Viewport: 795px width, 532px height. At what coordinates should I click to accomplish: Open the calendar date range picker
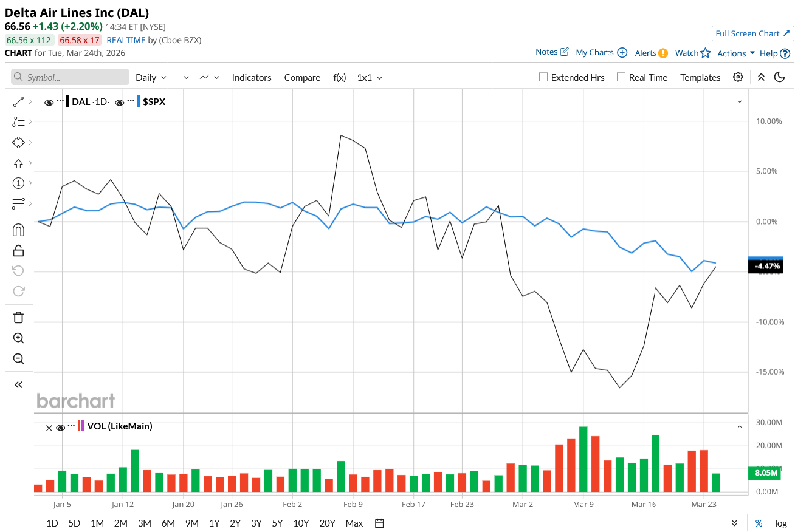click(379, 523)
